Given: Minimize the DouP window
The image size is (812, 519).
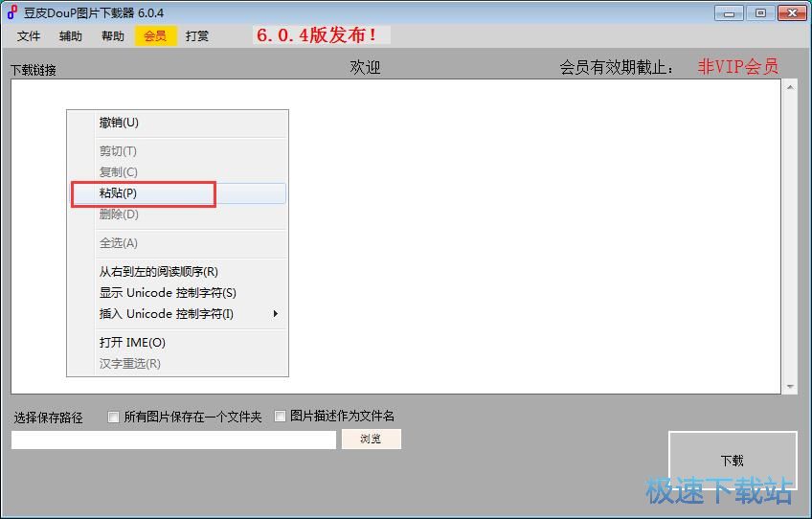Looking at the screenshot, I should (x=729, y=13).
